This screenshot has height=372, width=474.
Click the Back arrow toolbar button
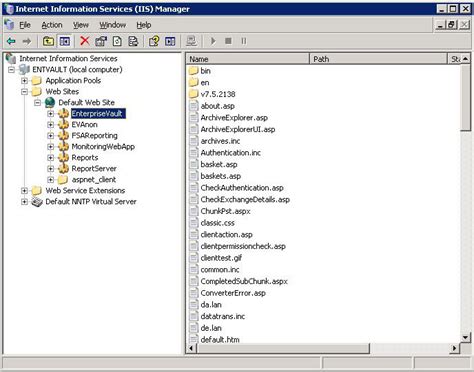point(11,41)
